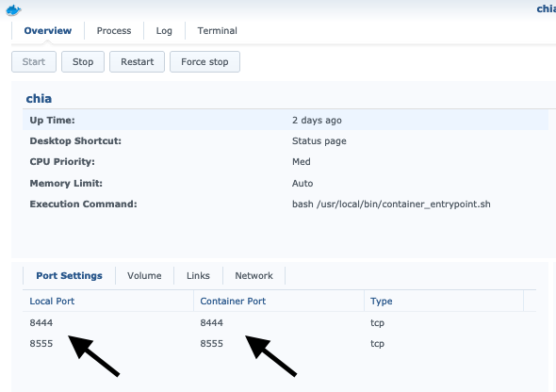Click the '2 days ago' value
556x392 pixels.
point(317,121)
